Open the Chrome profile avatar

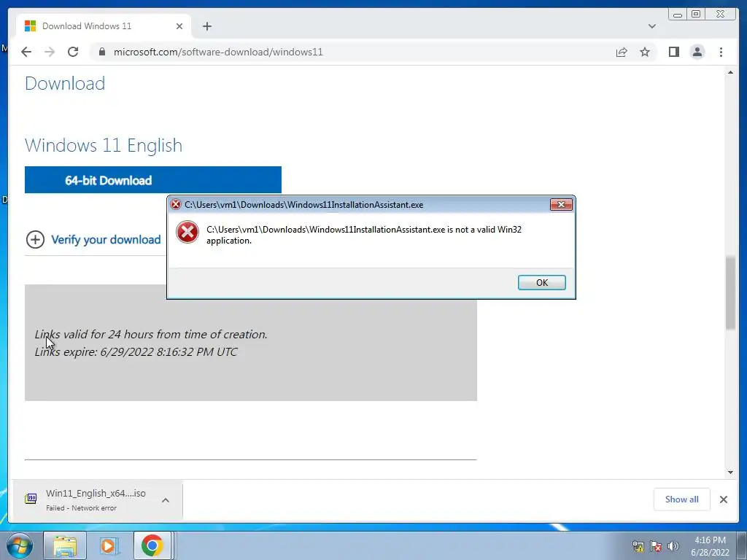tap(697, 52)
